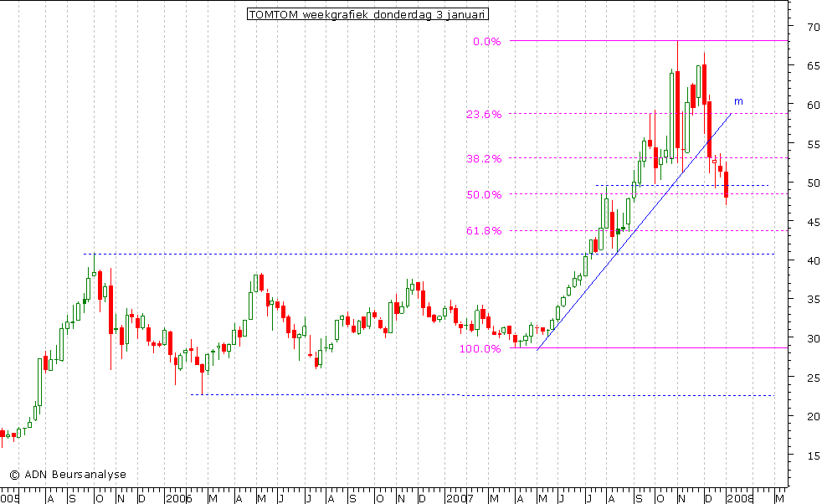Screen dimensions: 822x504
Task: Click the blue 'm' trendline label
Action: (738, 102)
